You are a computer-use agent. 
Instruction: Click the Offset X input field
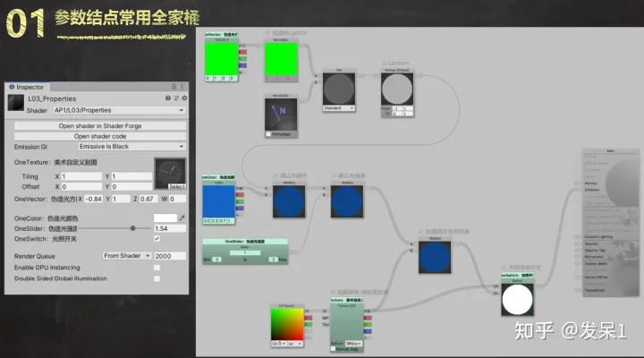click(x=81, y=186)
